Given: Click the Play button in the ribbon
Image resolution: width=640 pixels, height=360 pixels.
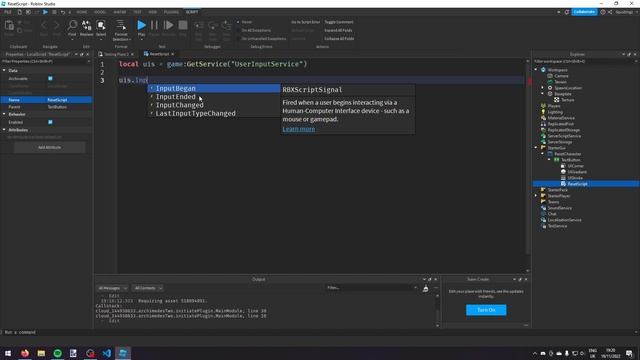Looking at the screenshot, I should [141, 25].
